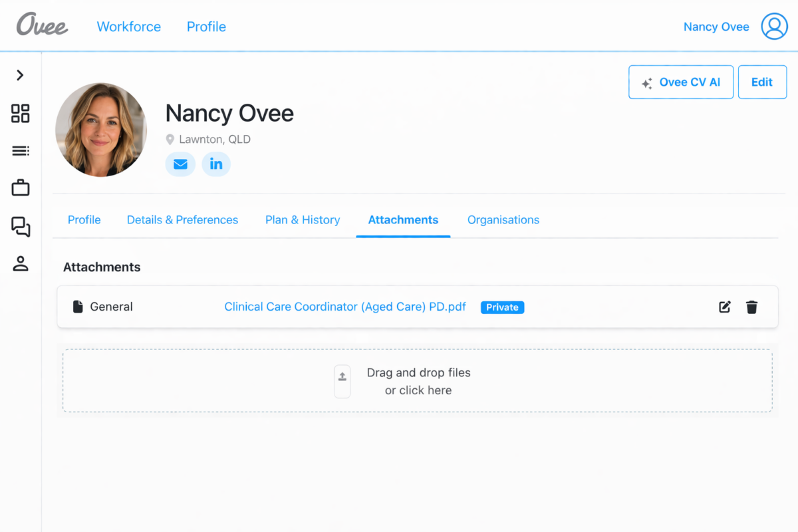This screenshot has height=532, width=798.
Task: Open Workforce in the top navigation
Action: tap(129, 27)
